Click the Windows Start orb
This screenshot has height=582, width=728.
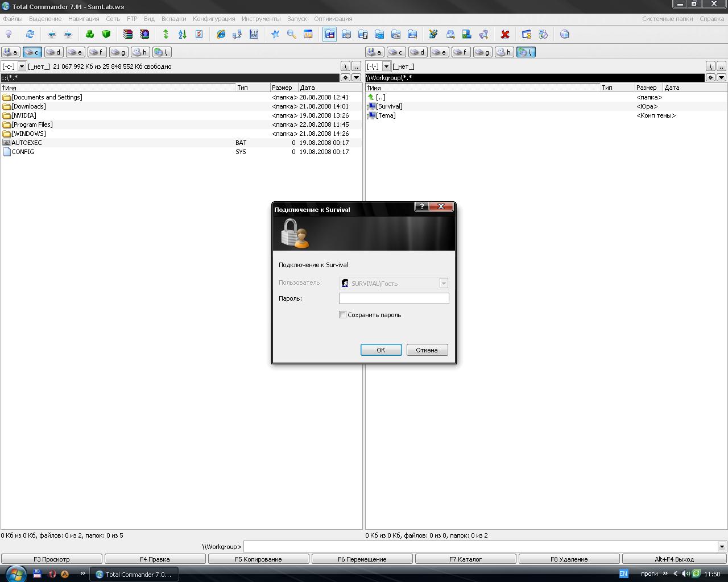pos(15,573)
